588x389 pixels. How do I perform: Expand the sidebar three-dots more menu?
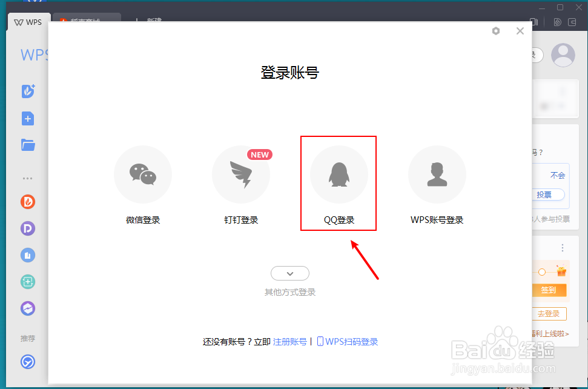27,178
